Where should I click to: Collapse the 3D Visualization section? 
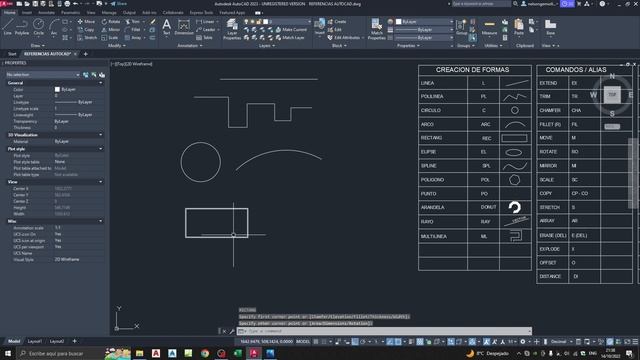click(101, 135)
